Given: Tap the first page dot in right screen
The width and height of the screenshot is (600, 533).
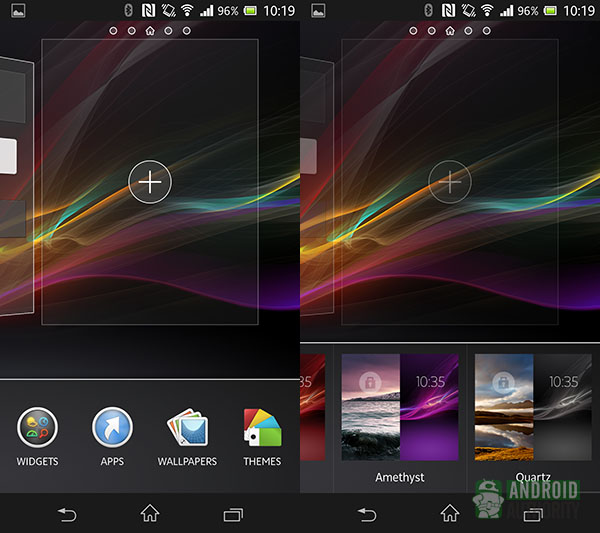Looking at the screenshot, I should click(x=413, y=31).
